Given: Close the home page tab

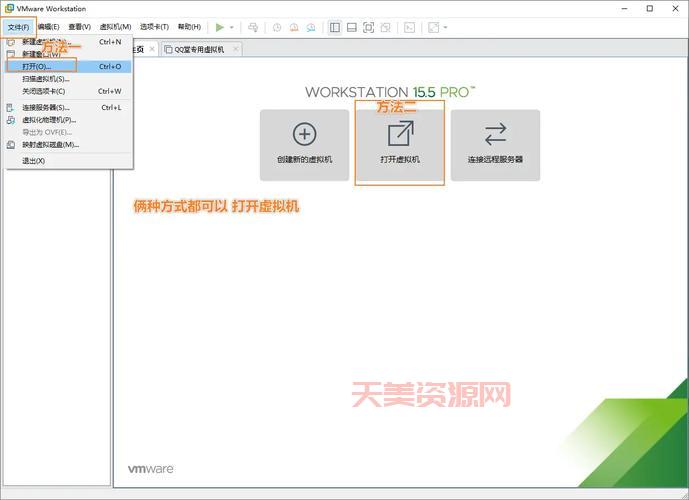Looking at the screenshot, I should tap(152, 49).
